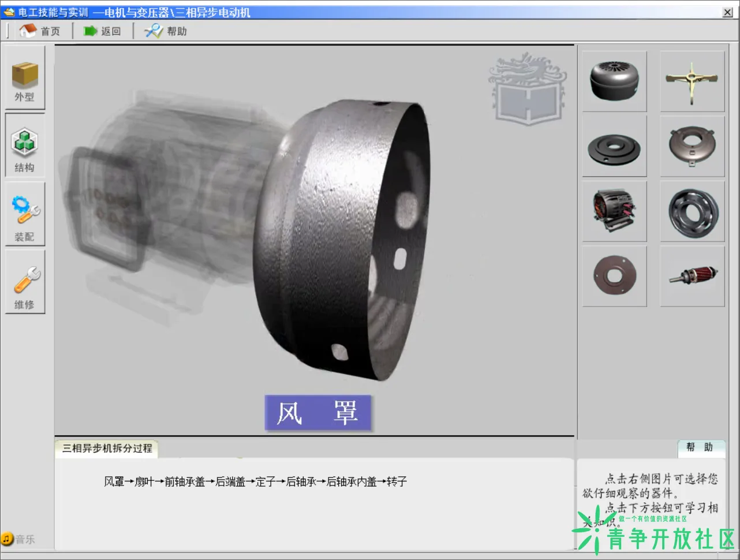Select the rear bearing inner cover thumbnail
This screenshot has width=740, height=560.
pyautogui.click(x=614, y=276)
